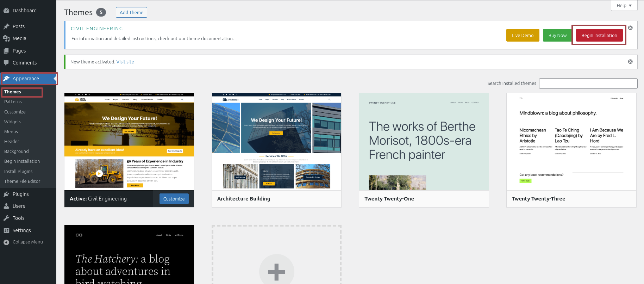Click the plus icon to add new theme

point(276,272)
